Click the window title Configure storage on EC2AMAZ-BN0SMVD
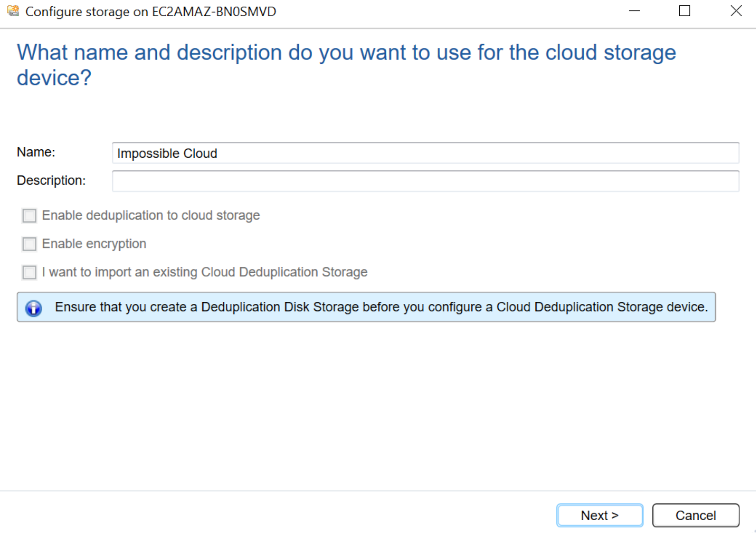This screenshot has width=756, height=533. (151, 11)
